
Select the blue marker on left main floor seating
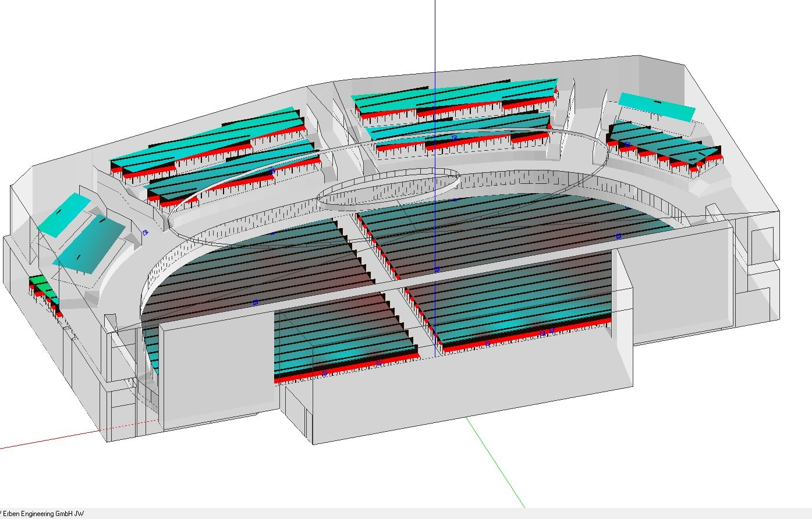[255, 303]
